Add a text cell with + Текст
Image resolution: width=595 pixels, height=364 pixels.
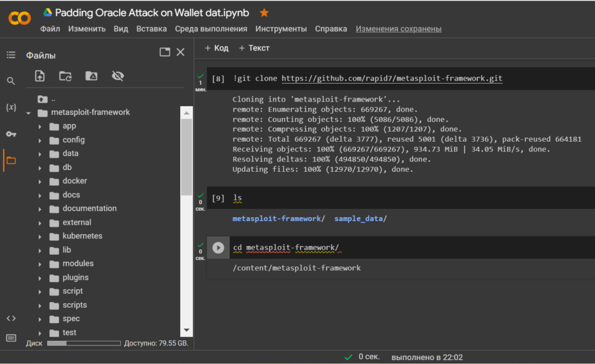pos(255,48)
